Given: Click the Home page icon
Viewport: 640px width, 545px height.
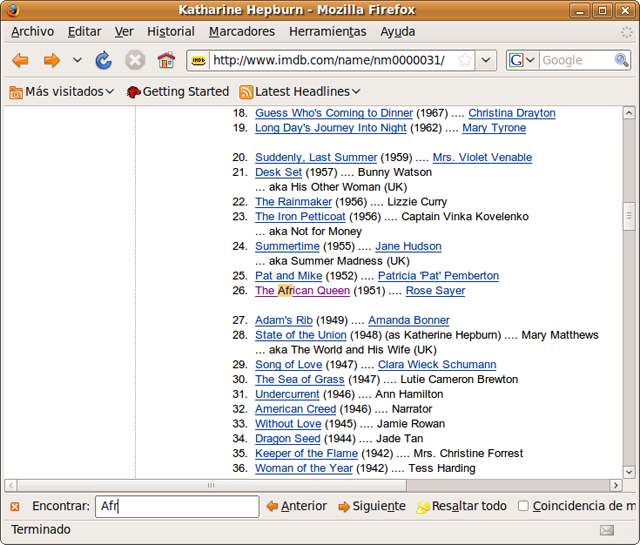Looking at the screenshot, I should click(166, 61).
